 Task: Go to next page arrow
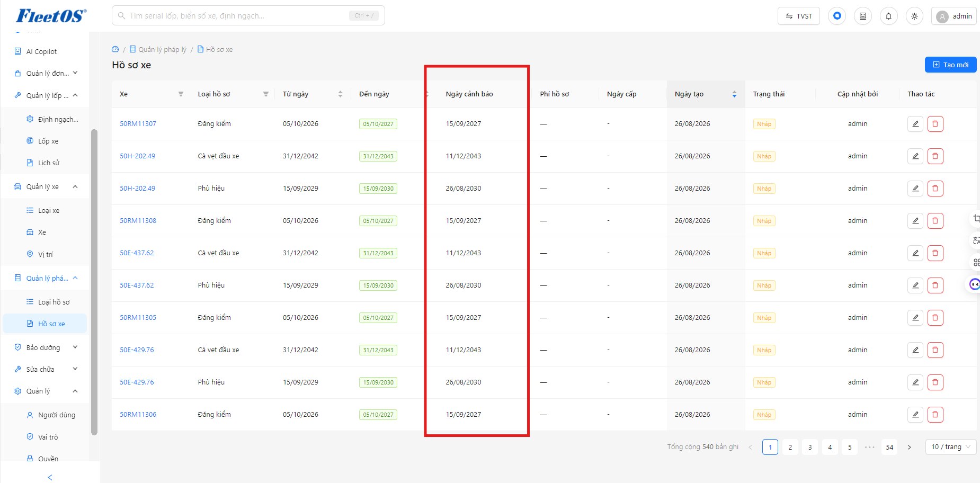tap(909, 447)
